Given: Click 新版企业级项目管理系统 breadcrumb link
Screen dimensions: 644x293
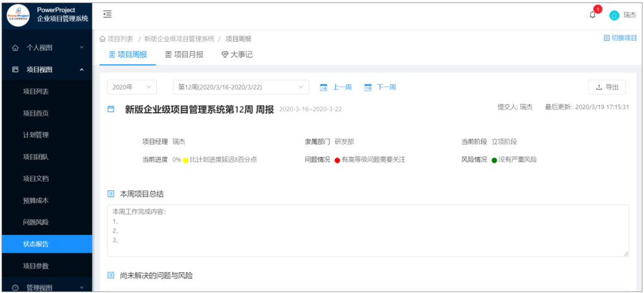Looking at the screenshot, I should 179,39.
